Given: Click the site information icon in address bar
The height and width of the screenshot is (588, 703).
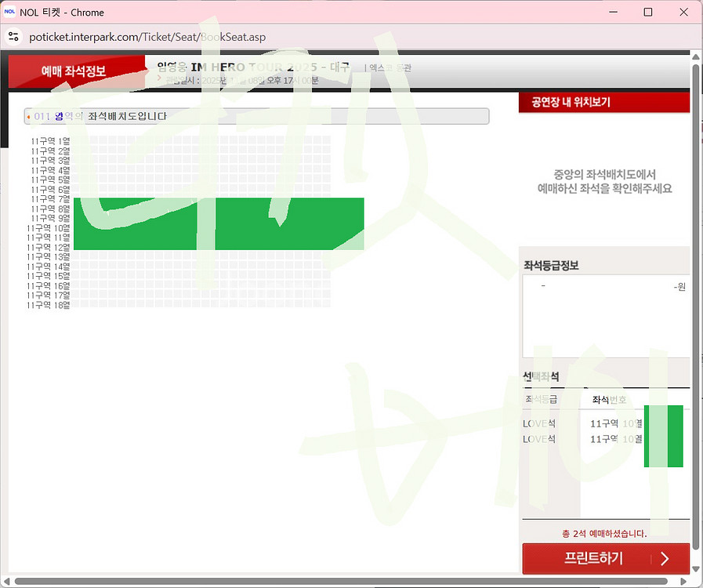Looking at the screenshot, I should tap(14, 37).
